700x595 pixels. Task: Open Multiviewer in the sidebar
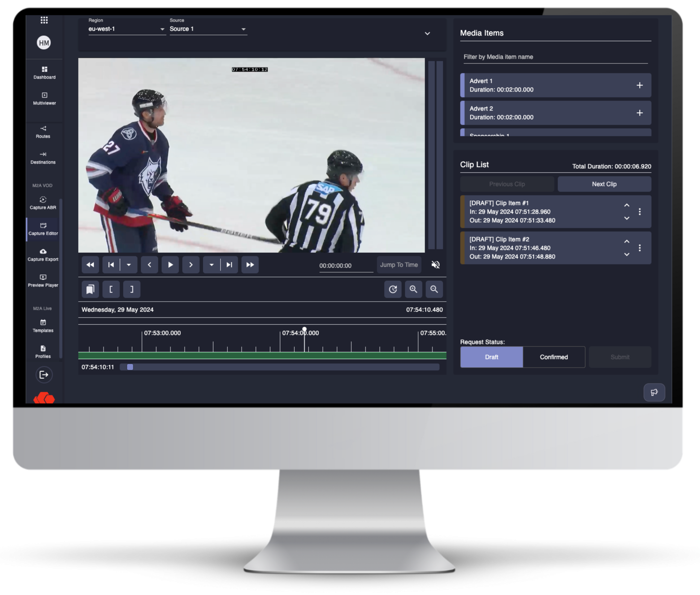pos(44,98)
